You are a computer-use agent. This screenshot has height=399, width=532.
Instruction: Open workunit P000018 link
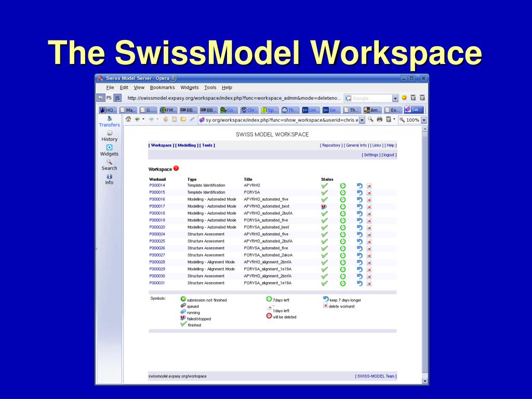tap(157, 213)
